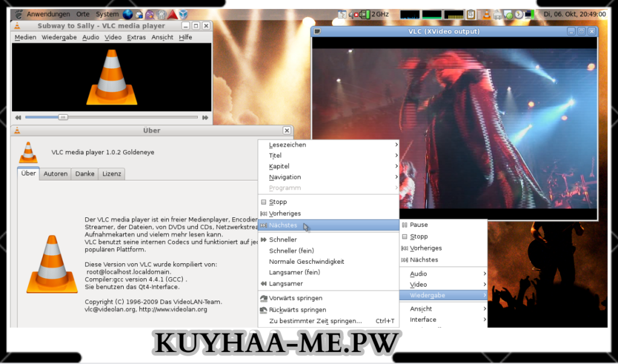The image size is (618, 364).
Task: Click the 2 GHz CPU frequency indicator
Action: (x=380, y=14)
